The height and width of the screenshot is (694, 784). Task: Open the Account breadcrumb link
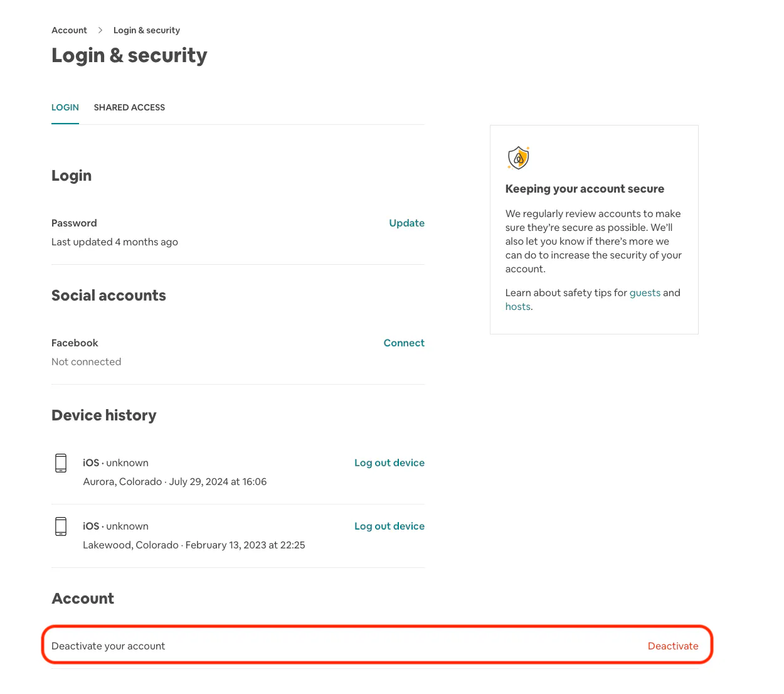click(x=69, y=29)
